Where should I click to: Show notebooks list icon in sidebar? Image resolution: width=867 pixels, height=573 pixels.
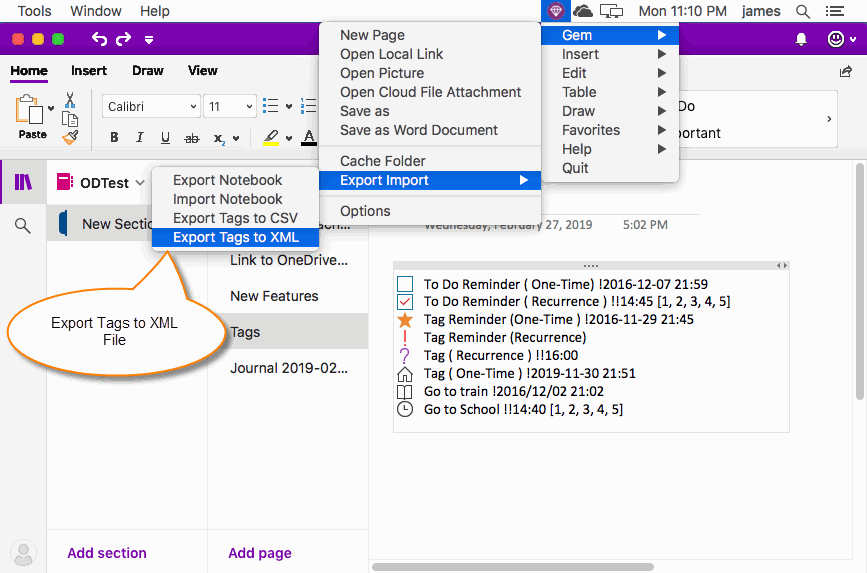pos(23,181)
